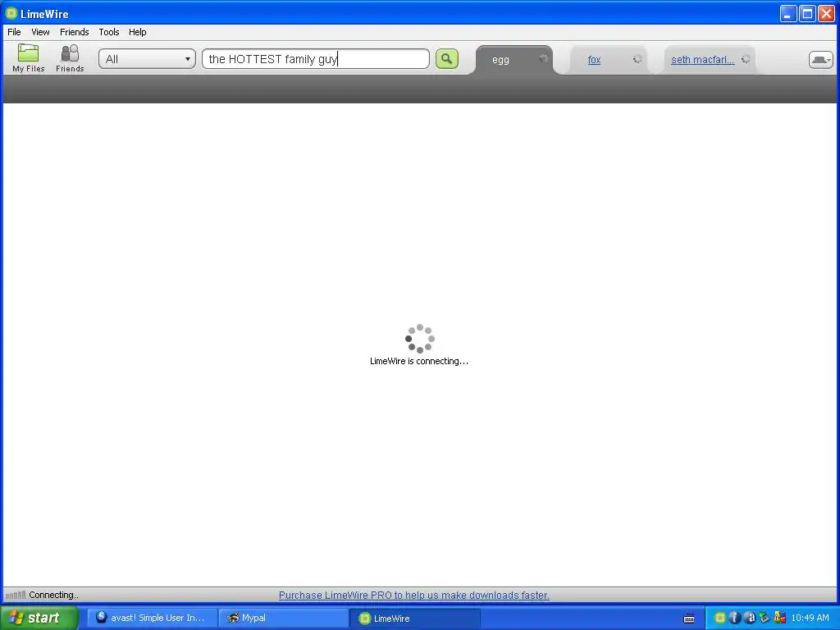Screen dimensions: 840x630
Task: Click blue info ball tray icon
Action: click(x=735, y=619)
